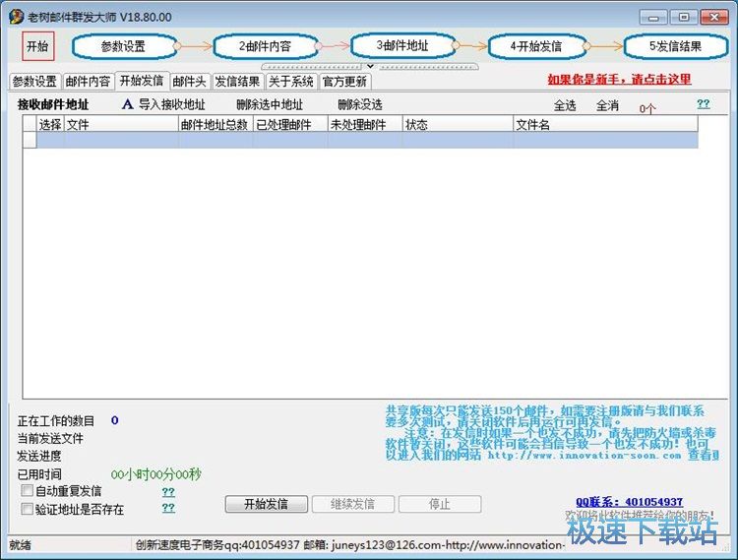Click the 状态 column header
The height and width of the screenshot is (560, 738).
coord(458,125)
